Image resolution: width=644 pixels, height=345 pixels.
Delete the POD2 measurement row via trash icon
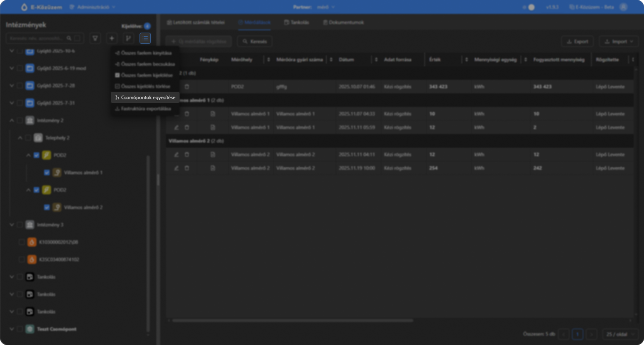[187, 87]
